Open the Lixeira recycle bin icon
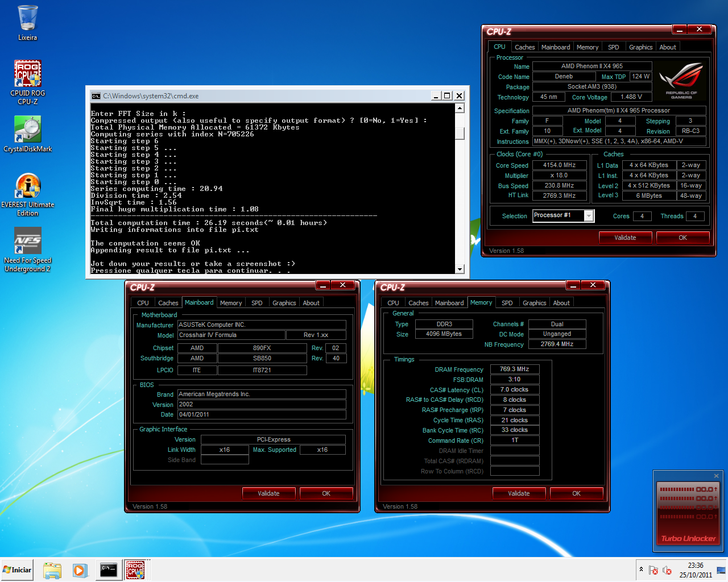Screen dimensions: 728x582 point(27,23)
